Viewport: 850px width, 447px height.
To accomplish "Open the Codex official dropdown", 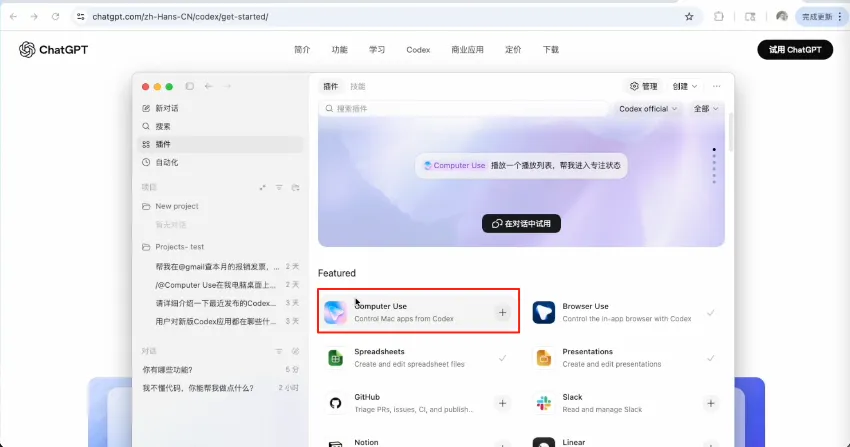I will coord(648,109).
